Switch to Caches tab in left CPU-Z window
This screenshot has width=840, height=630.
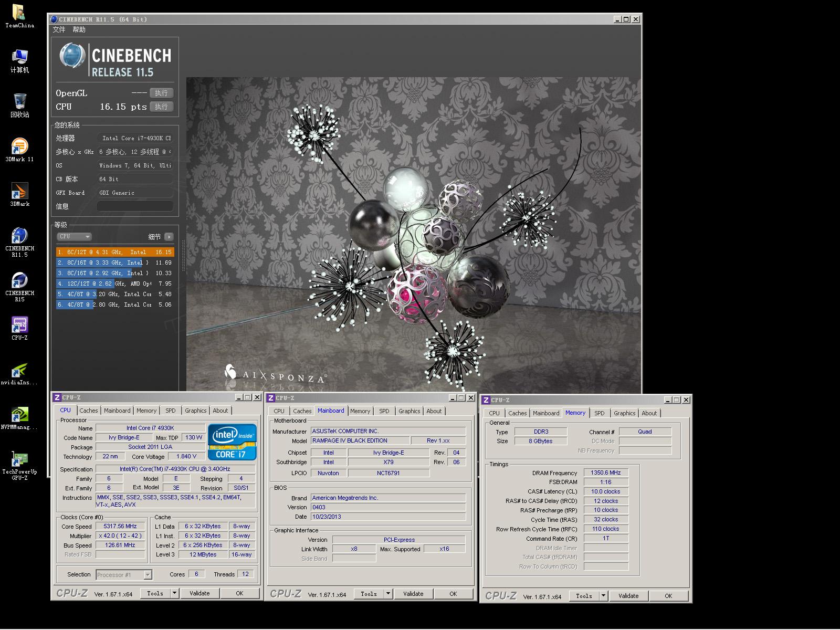[x=88, y=411]
